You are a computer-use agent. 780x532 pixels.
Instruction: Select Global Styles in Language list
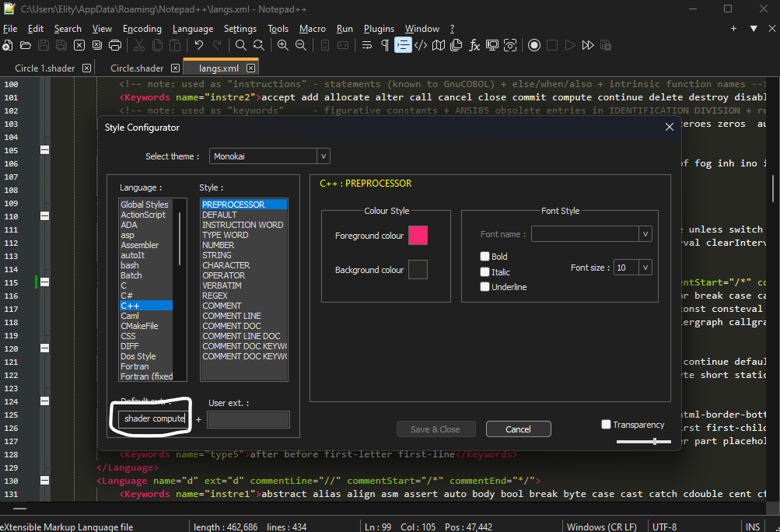point(145,205)
